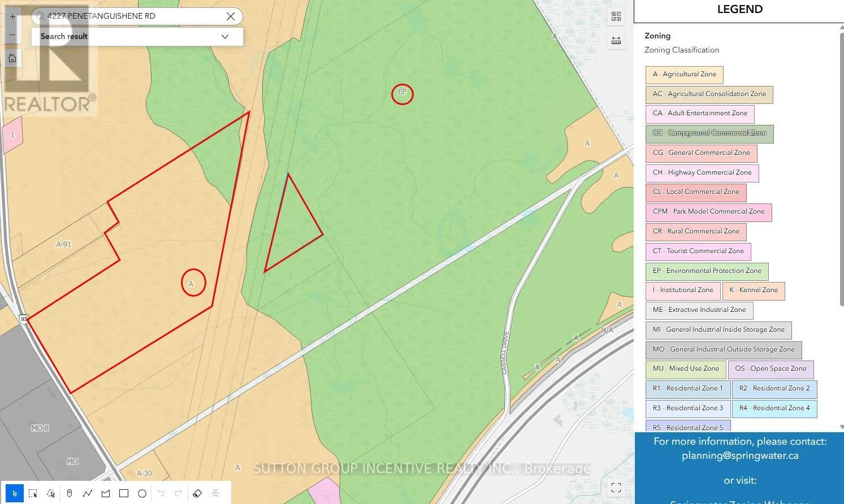The width and height of the screenshot is (844, 504).
Task: Select CG - General Commercial Zone legend entry
Action: click(701, 153)
